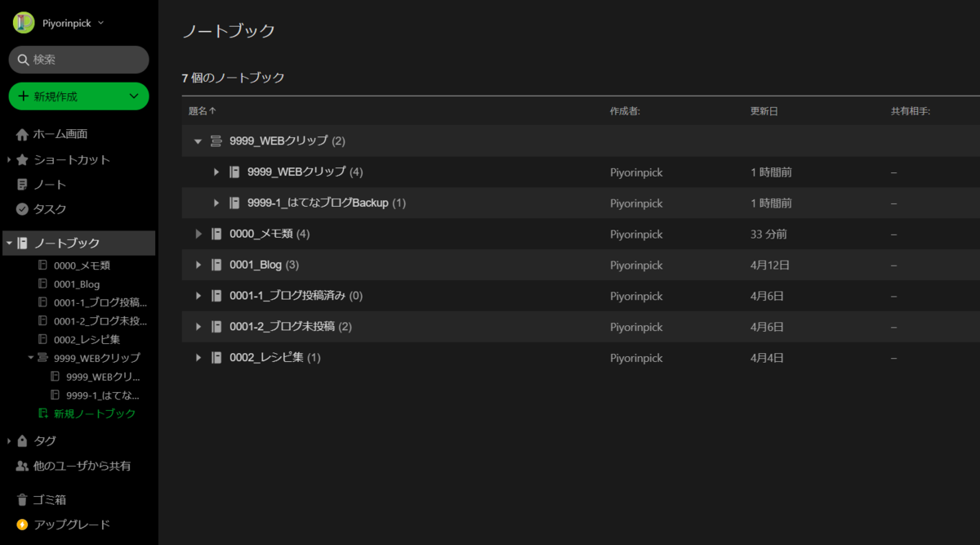Click the アップグレード upgrade icon
The height and width of the screenshot is (545, 980).
(22, 525)
